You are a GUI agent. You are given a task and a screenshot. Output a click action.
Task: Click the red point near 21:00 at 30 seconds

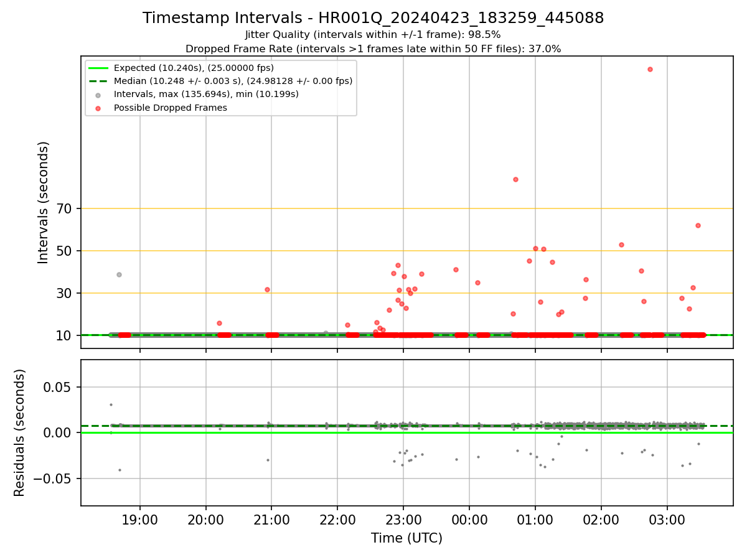pos(267,289)
